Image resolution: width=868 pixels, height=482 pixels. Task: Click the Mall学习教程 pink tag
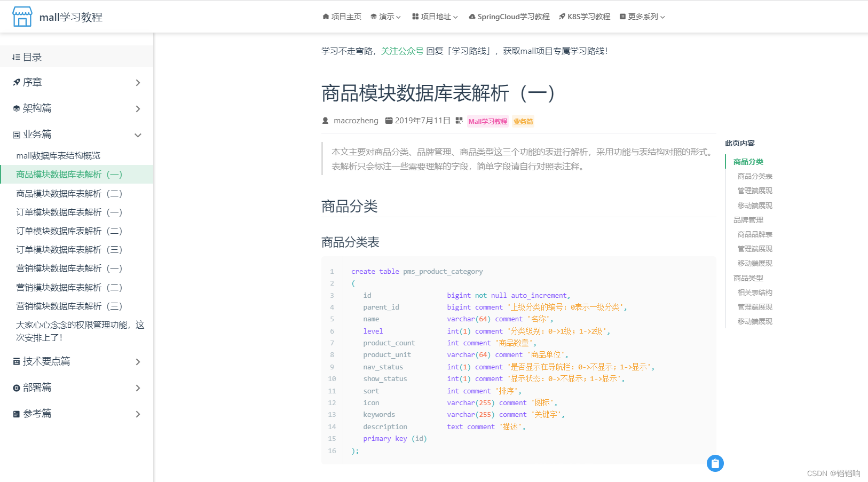[x=488, y=121]
